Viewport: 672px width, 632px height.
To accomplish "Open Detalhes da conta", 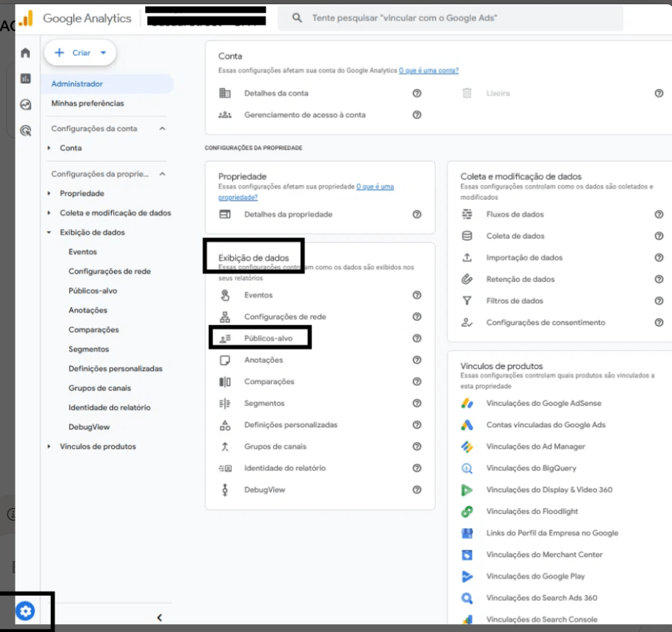I will click(x=276, y=93).
